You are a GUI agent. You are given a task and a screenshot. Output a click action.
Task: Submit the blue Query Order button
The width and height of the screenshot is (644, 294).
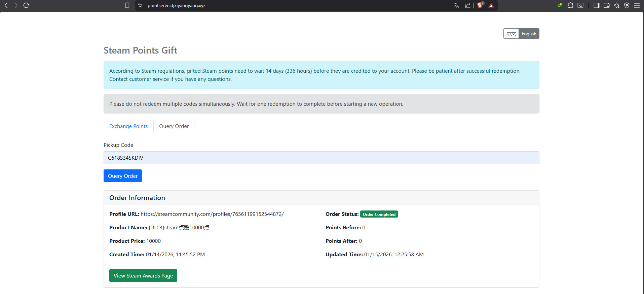click(123, 176)
